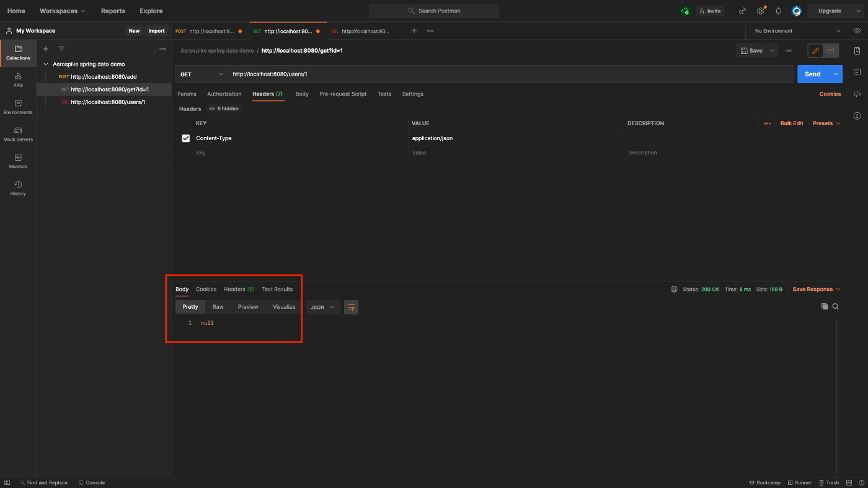Image resolution: width=868 pixels, height=488 pixels.
Task: Click Bulk Edit
Action: [x=792, y=123]
